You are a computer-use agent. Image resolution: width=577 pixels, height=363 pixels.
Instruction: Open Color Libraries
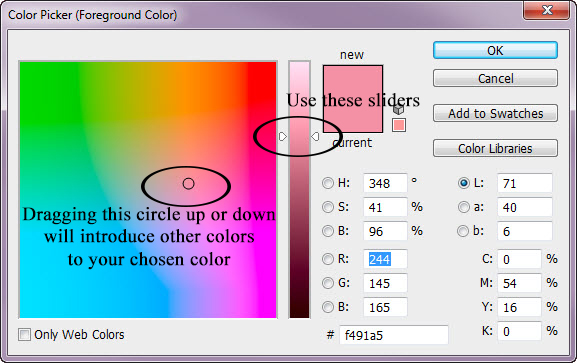[495, 148]
